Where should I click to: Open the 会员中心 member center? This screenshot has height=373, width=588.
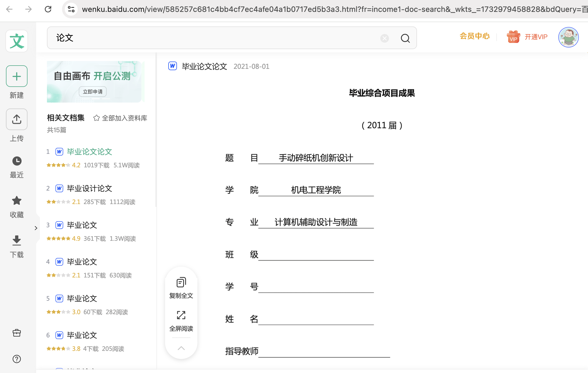pos(474,36)
